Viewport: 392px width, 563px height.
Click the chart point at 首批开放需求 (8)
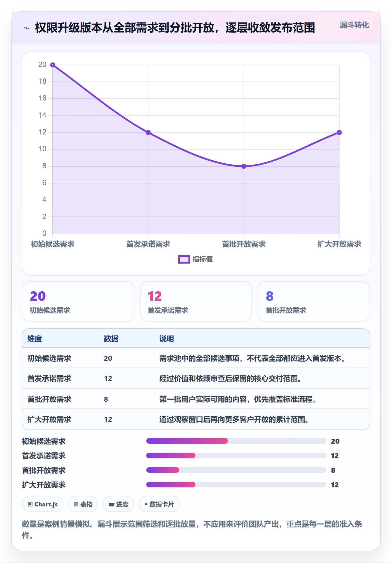click(x=244, y=166)
